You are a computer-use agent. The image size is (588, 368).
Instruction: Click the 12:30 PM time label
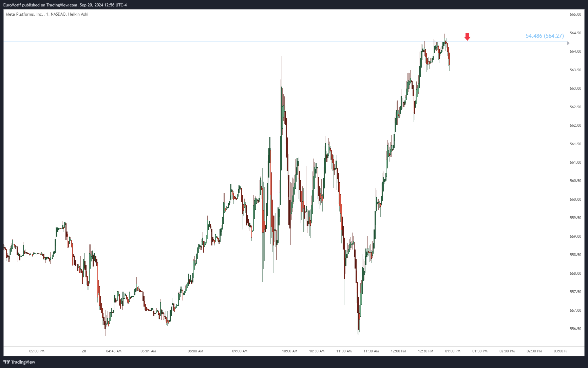pos(425,351)
